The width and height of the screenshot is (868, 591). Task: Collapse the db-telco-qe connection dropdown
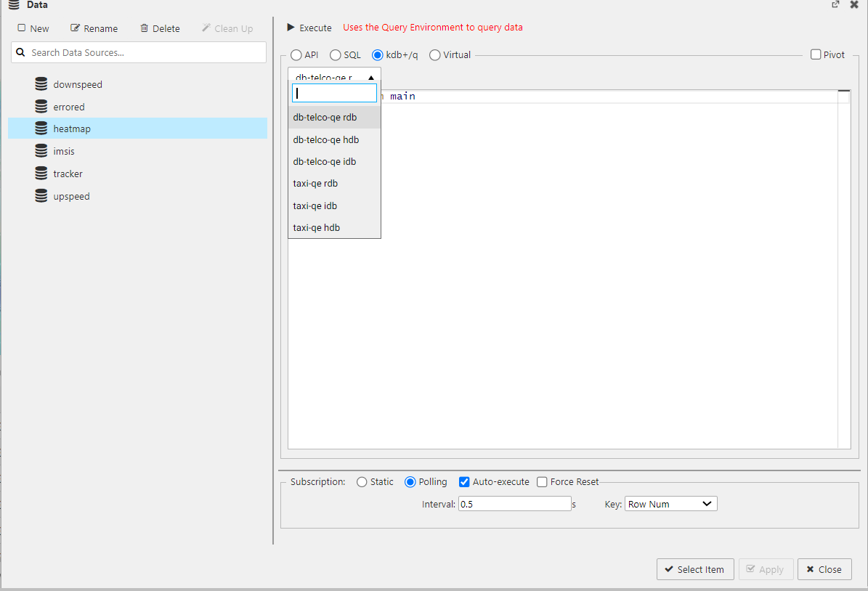[x=334, y=76]
